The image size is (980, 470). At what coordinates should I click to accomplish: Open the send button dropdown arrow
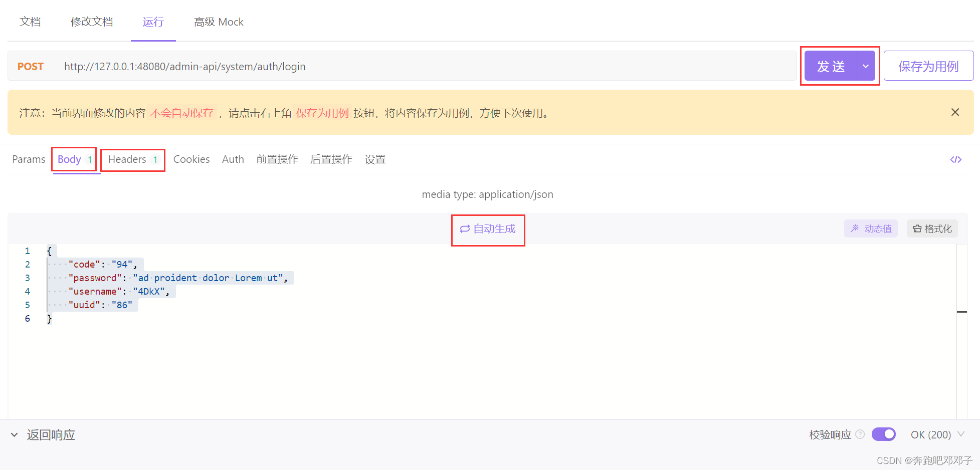click(x=866, y=66)
